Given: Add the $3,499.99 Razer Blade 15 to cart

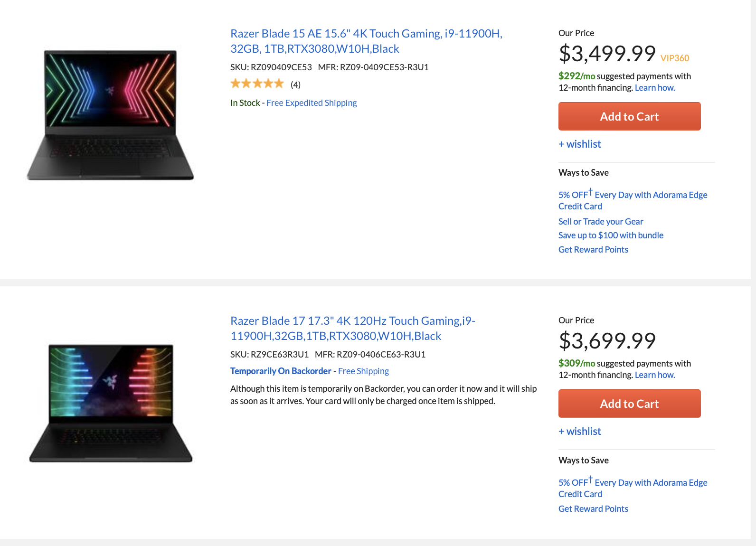Looking at the screenshot, I should coord(629,116).
